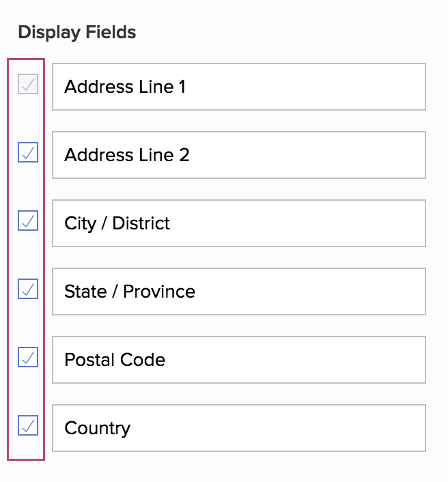
Task: Hide Address Line 2 using its checkmark
Action: click(x=28, y=153)
